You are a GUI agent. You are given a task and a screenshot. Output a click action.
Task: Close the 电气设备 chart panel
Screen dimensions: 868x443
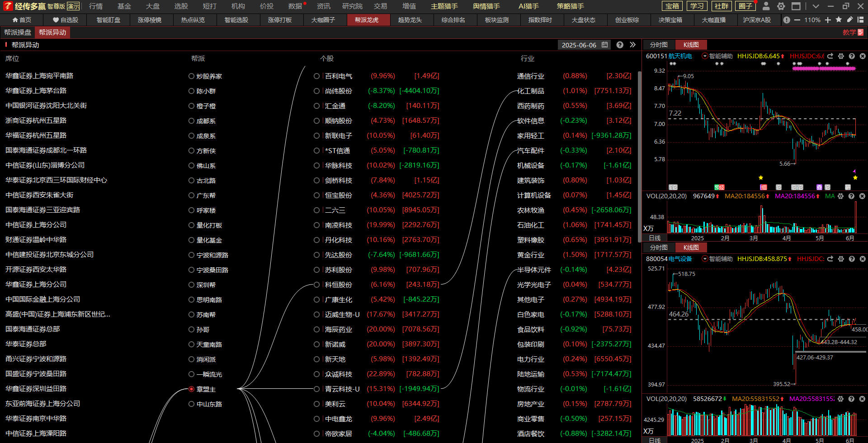pyautogui.click(x=862, y=259)
